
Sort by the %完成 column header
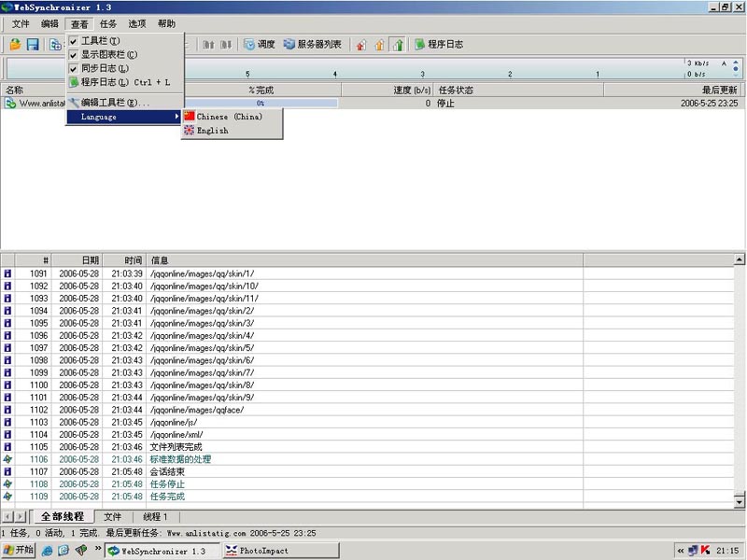261,90
